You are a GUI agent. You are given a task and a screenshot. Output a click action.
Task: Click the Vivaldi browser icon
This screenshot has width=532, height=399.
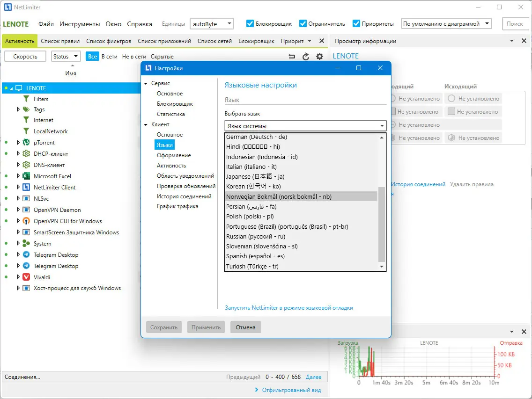pos(26,277)
